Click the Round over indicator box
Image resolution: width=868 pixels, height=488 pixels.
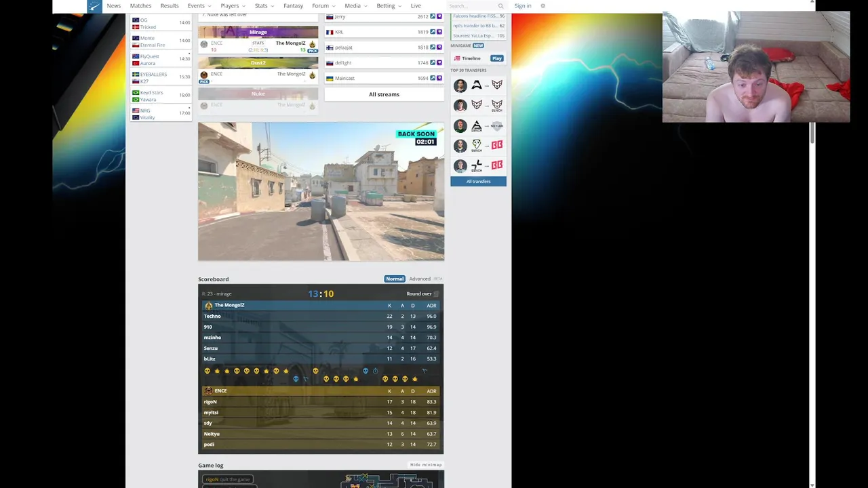[436, 294]
